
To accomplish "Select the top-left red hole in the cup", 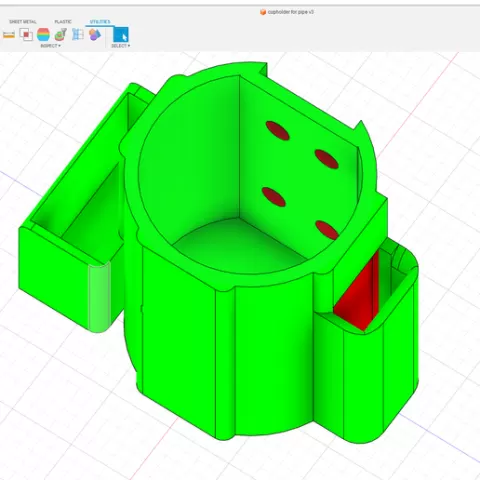I will pos(277,131).
